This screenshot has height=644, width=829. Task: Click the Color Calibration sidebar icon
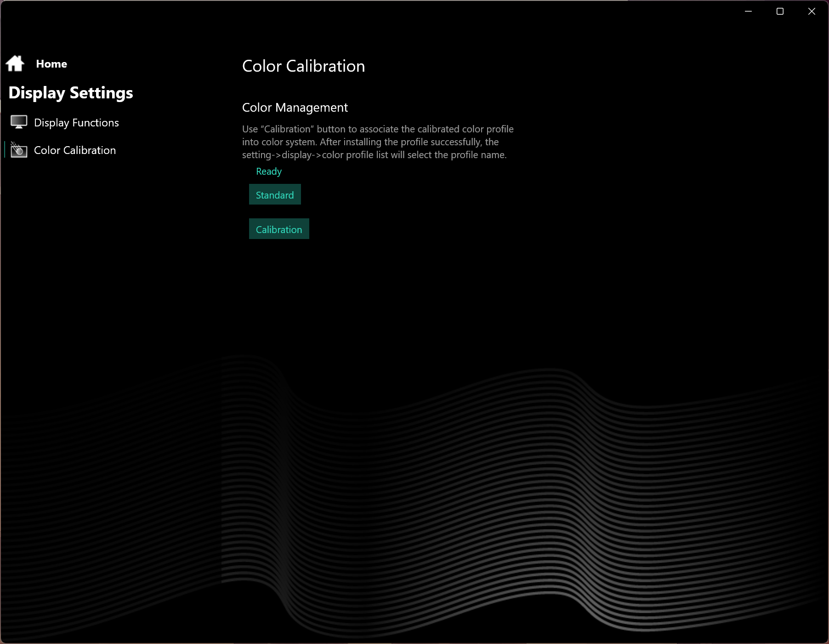19,150
